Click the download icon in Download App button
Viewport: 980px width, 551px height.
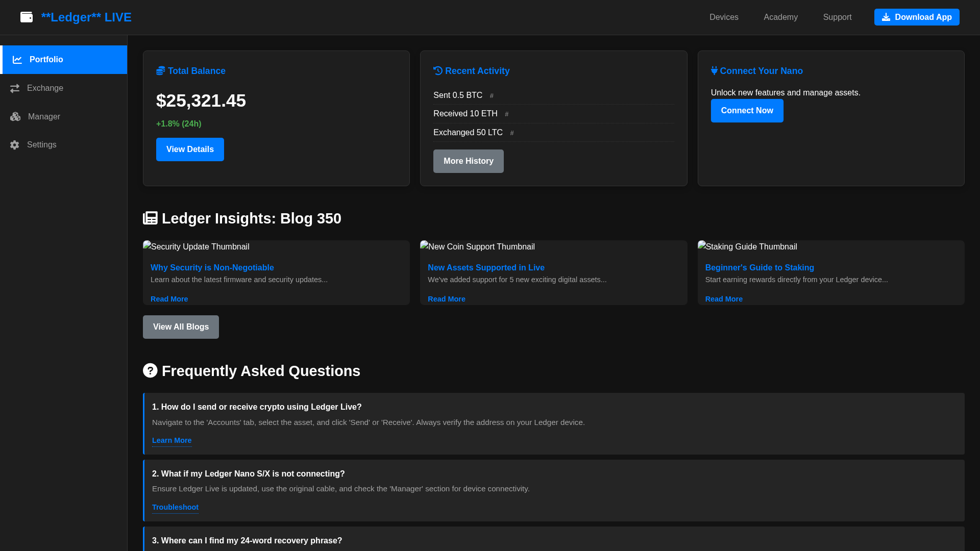pyautogui.click(x=886, y=17)
